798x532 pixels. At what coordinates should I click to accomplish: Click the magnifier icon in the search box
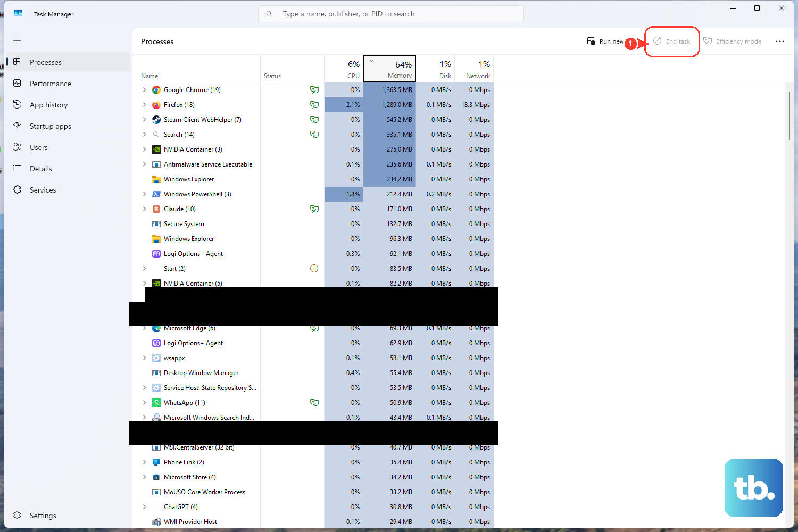[269, 14]
